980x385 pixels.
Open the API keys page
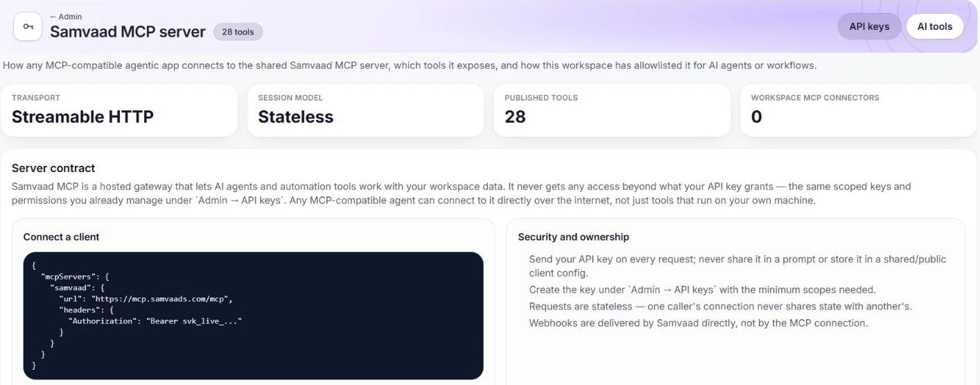point(869,26)
